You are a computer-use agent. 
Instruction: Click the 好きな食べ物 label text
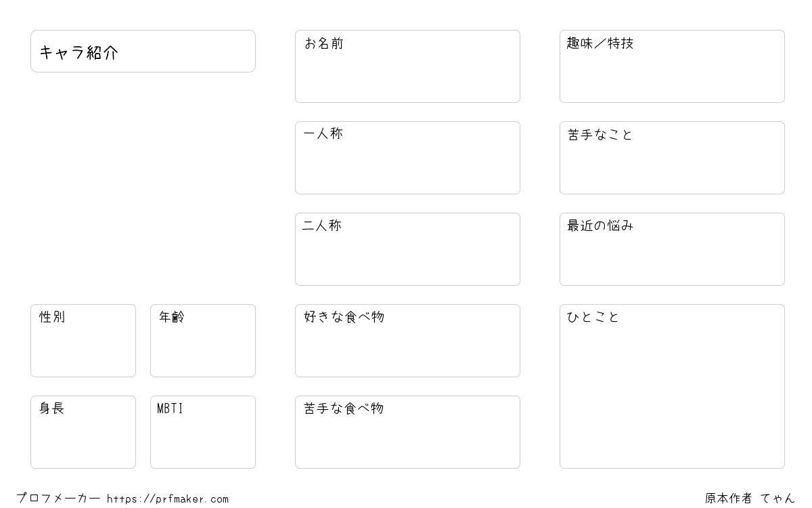point(344,316)
